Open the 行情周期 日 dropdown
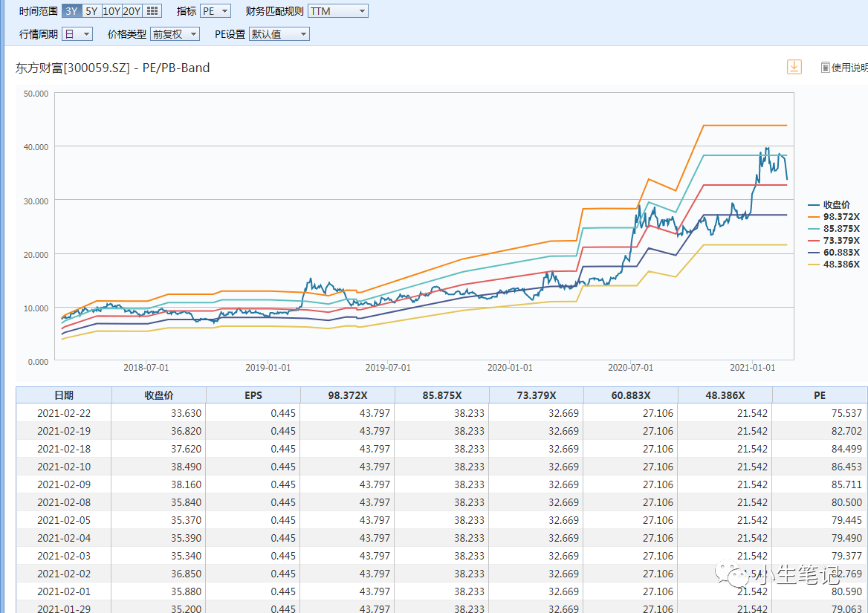Screen dimensions: 868x613 pyautogui.click(x=77, y=34)
